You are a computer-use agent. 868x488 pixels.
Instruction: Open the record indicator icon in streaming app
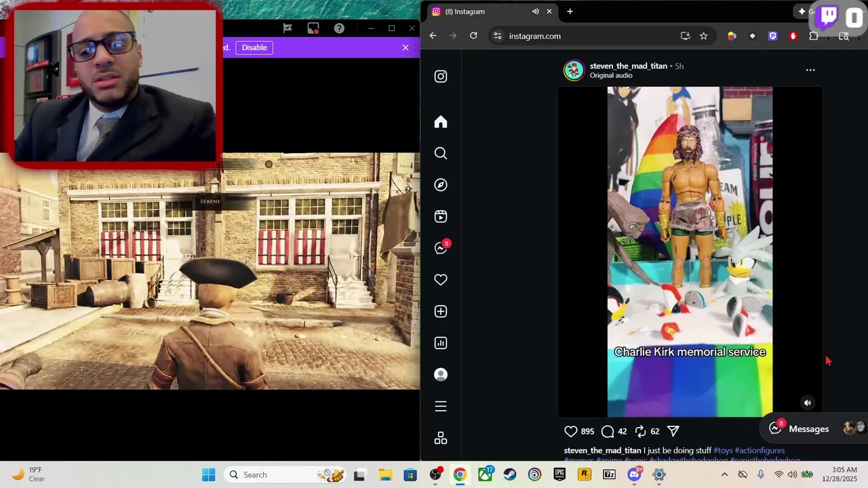313,28
